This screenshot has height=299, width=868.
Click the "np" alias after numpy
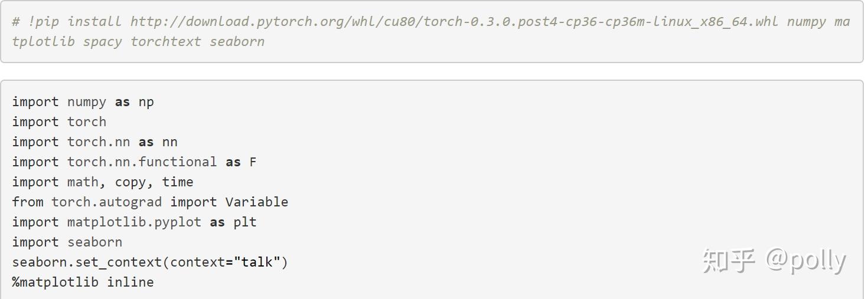pyautogui.click(x=146, y=102)
